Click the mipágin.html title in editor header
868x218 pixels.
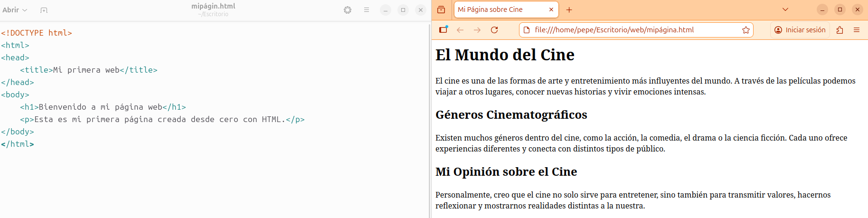[x=213, y=6]
